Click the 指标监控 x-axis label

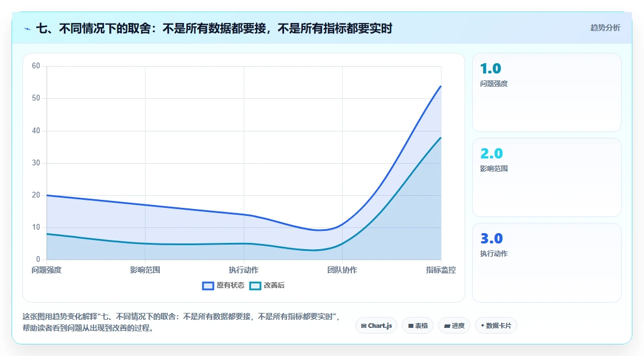point(440,270)
